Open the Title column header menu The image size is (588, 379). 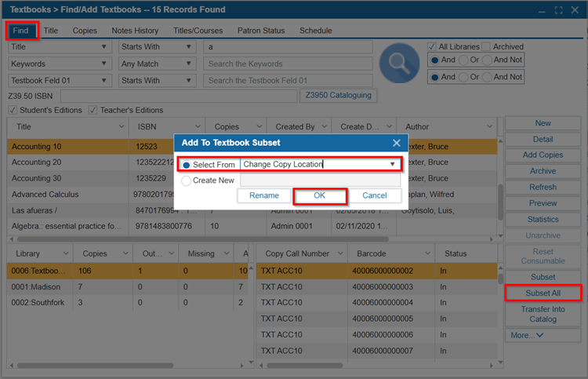point(122,127)
